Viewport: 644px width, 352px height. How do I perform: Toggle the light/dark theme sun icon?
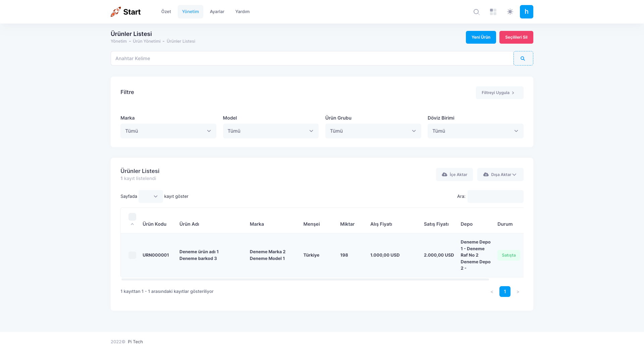510,12
